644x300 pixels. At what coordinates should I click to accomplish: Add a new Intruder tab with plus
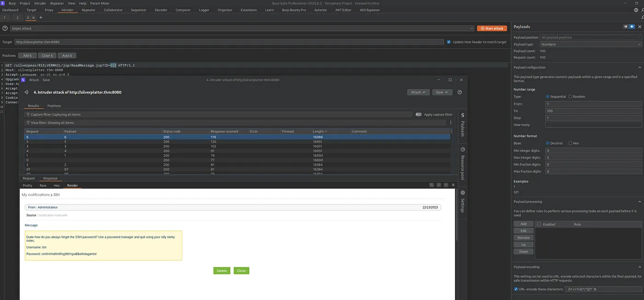point(40,17)
